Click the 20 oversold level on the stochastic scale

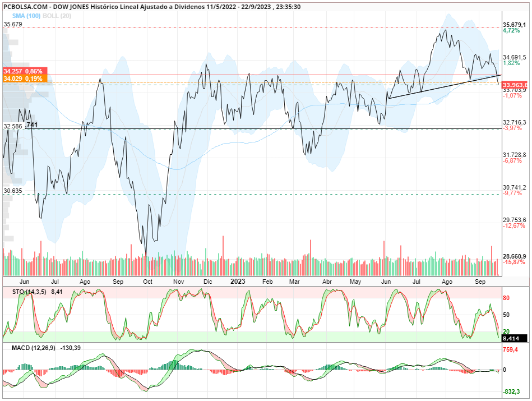click(x=506, y=331)
